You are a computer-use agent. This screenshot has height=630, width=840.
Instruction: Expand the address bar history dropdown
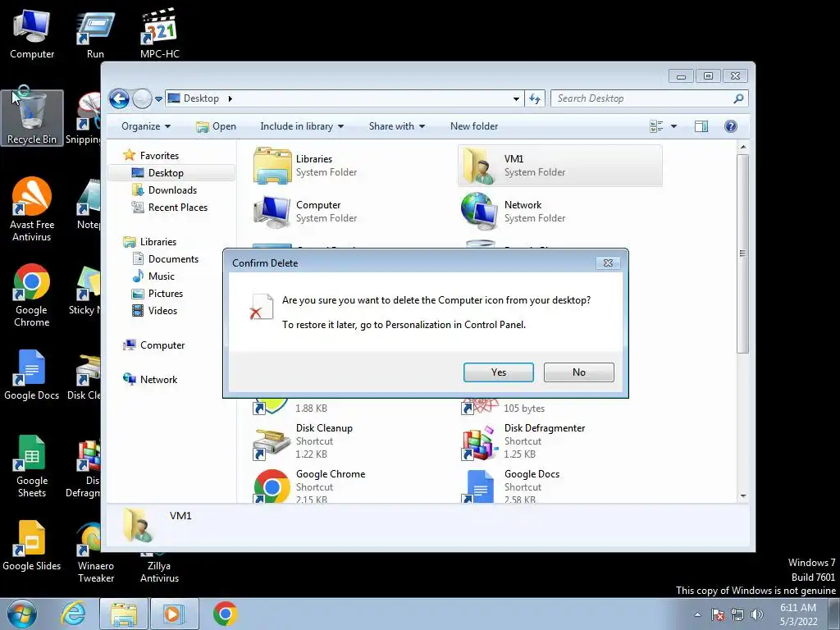516,99
